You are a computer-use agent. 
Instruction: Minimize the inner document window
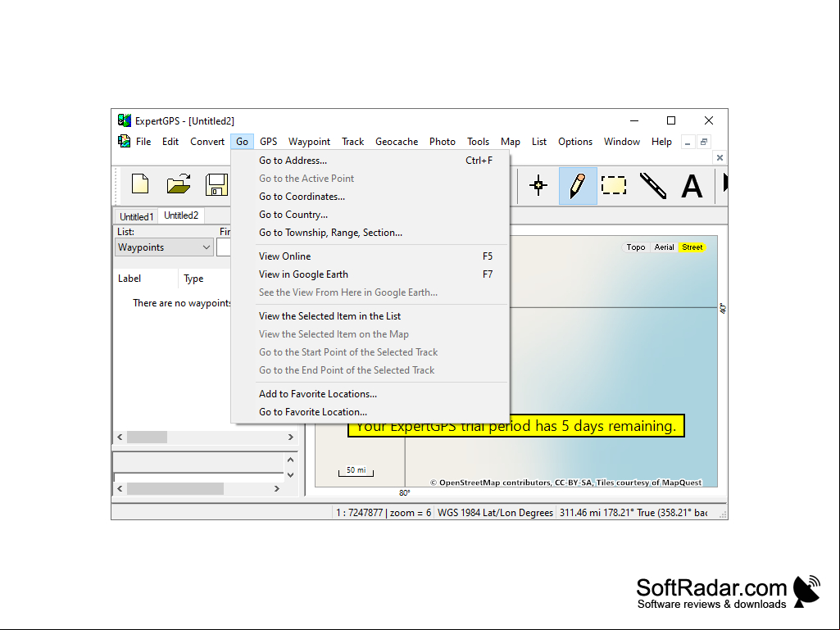click(688, 142)
